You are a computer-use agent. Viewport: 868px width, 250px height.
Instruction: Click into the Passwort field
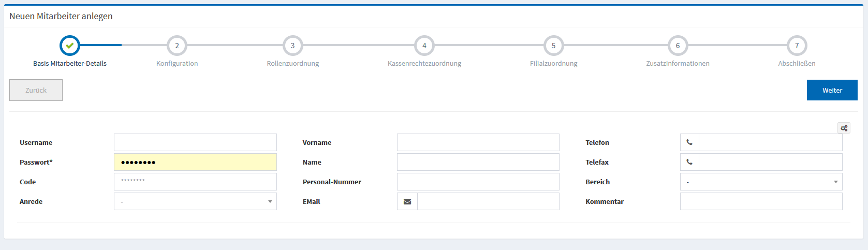pyautogui.click(x=195, y=162)
